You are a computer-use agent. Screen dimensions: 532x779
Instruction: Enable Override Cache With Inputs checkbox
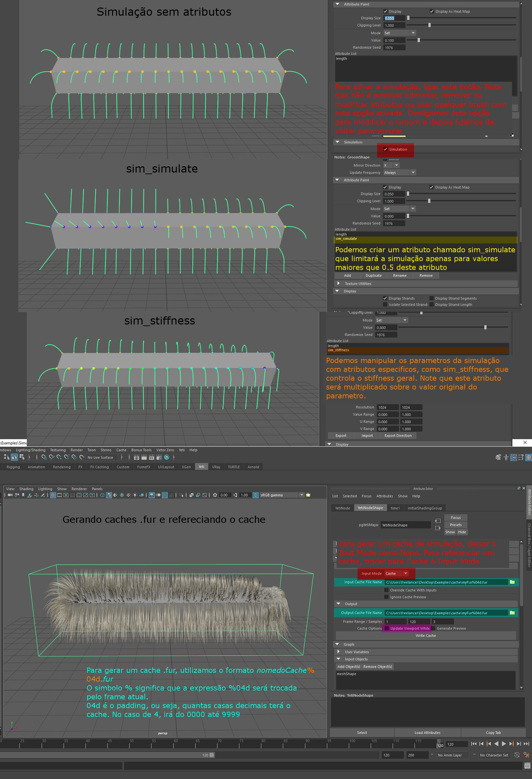pyautogui.click(x=386, y=590)
